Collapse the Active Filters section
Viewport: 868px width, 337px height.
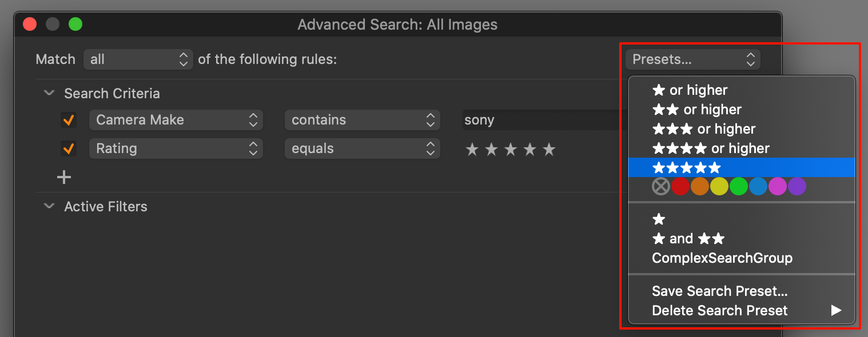[49, 206]
